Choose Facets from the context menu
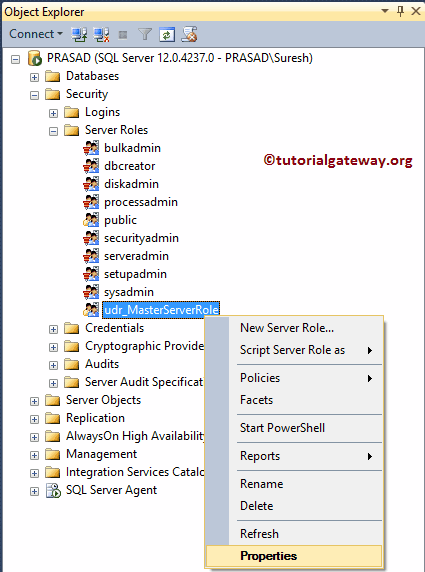This screenshot has height=572, width=425. point(294,400)
